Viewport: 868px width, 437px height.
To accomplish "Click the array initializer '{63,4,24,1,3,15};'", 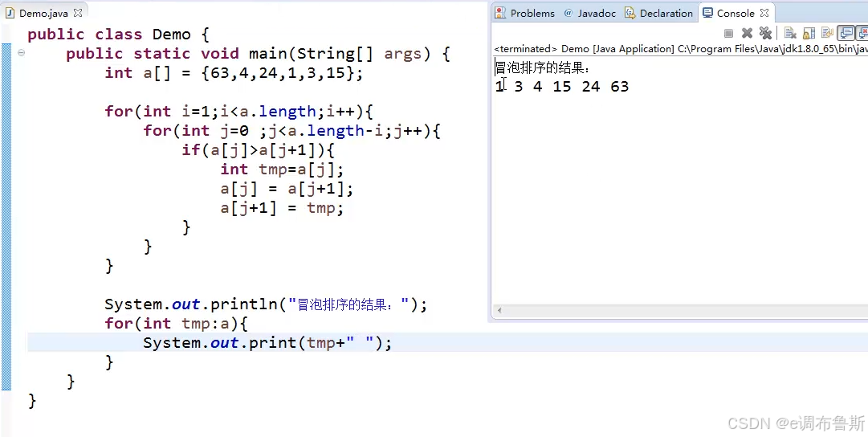I will (x=283, y=73).
